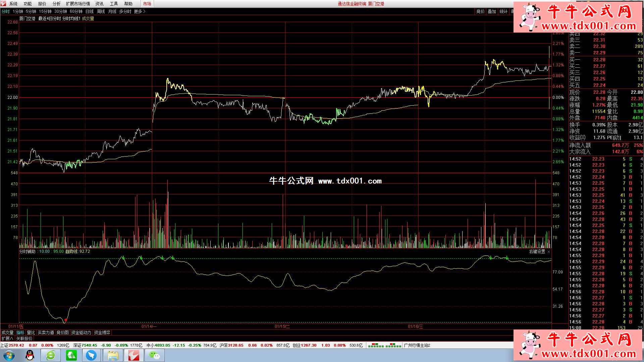Click the red TDX taskbar icon
The height and width of the screenshot is (362, 644).
click(133, 355)
